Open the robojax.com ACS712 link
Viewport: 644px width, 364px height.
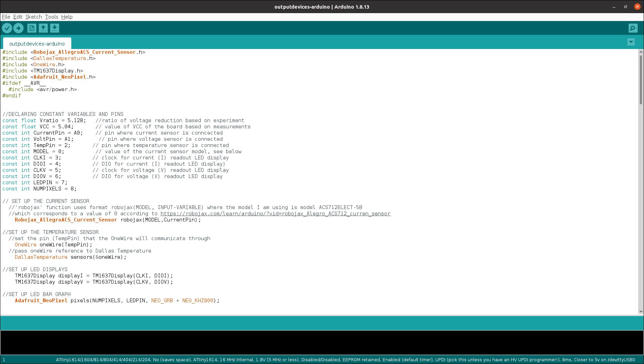(275, 214)
